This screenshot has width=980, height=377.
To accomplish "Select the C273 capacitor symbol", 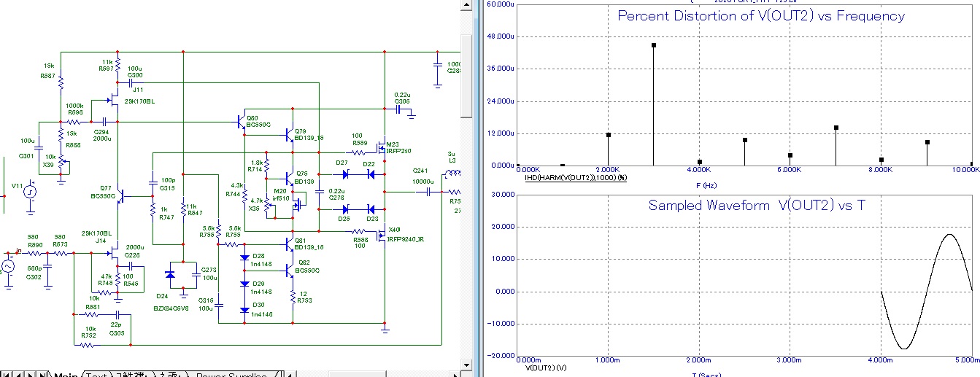I will (196, 275).
